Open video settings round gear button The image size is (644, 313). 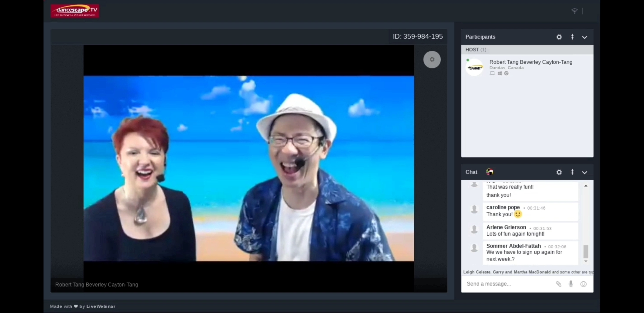click(432, 60)
